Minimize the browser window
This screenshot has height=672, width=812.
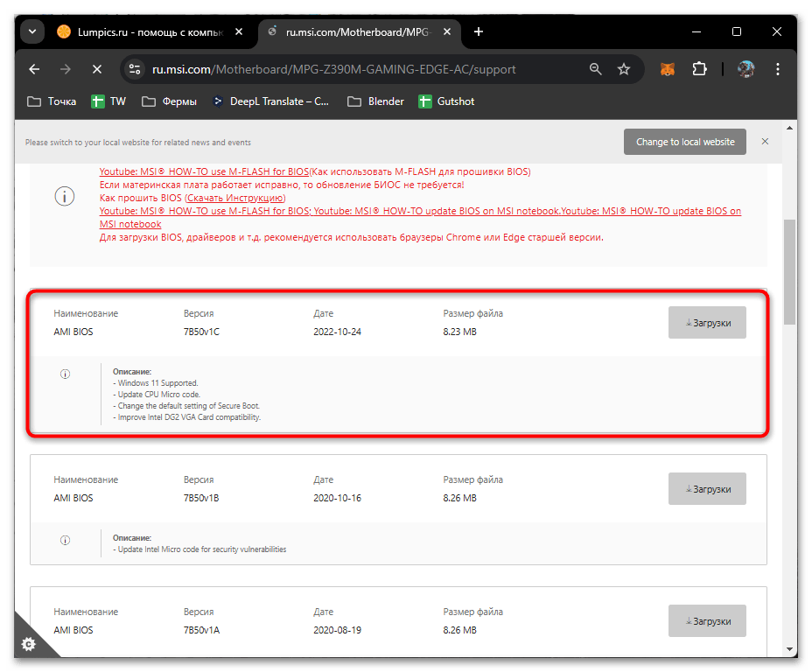696,32
